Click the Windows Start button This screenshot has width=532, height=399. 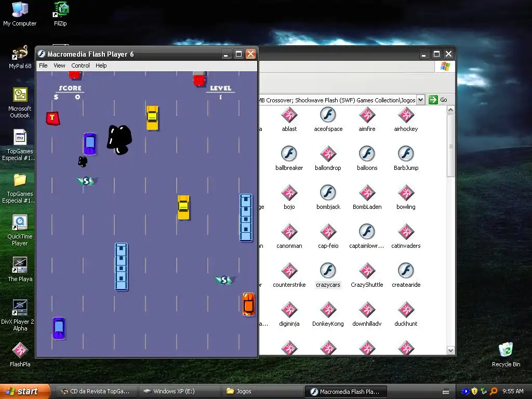[24, 391]
